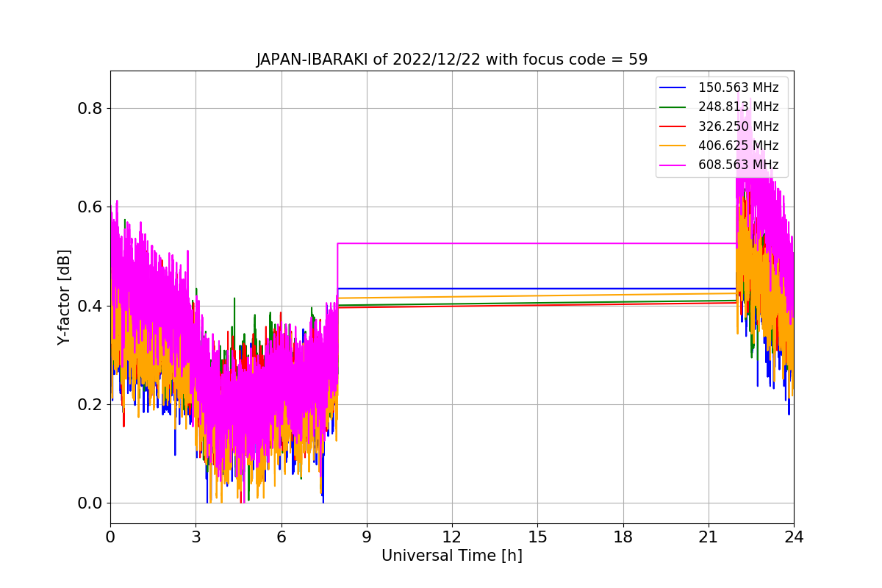Image resolution: width=882 pixels, height=588 pixels.
Task: Click the 0.6 y-axis tick label
Action: pyautogui.click(x=90, y=207)
